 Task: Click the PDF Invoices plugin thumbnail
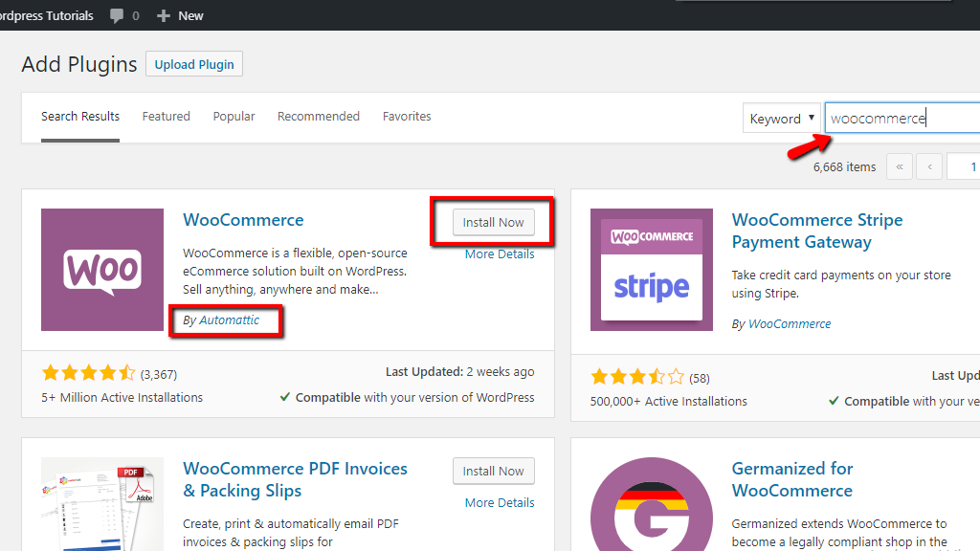tap(102, 504)
